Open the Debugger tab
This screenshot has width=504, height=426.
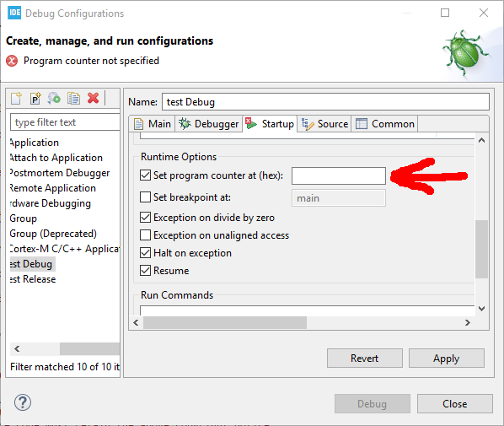[x=209, y=124]
